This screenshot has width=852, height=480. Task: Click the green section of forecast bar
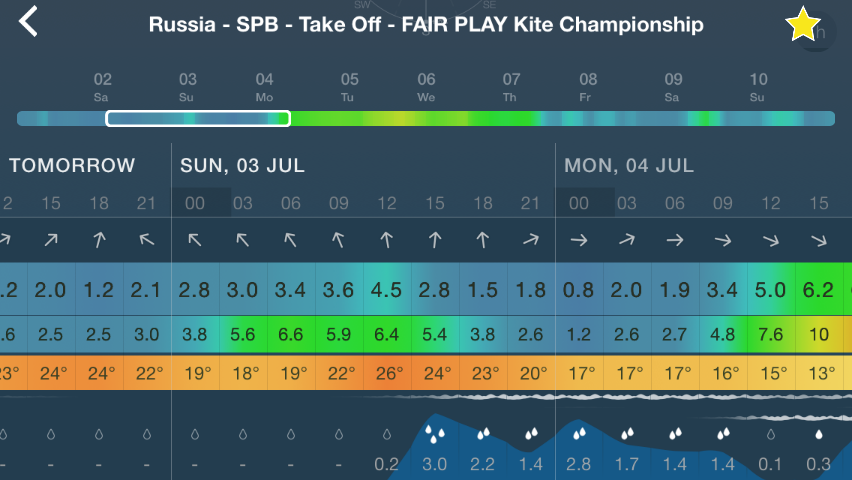click(416, 119)
